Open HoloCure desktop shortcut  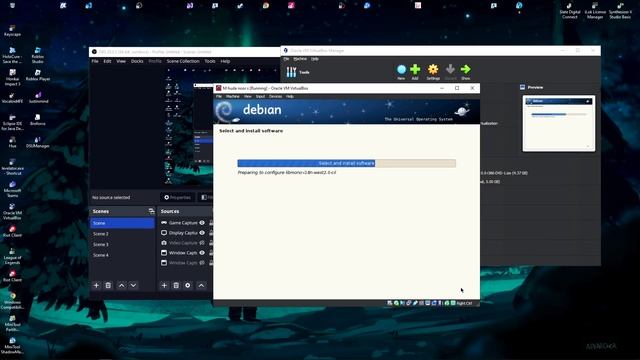pyautogui.click(x=12, y=55)
